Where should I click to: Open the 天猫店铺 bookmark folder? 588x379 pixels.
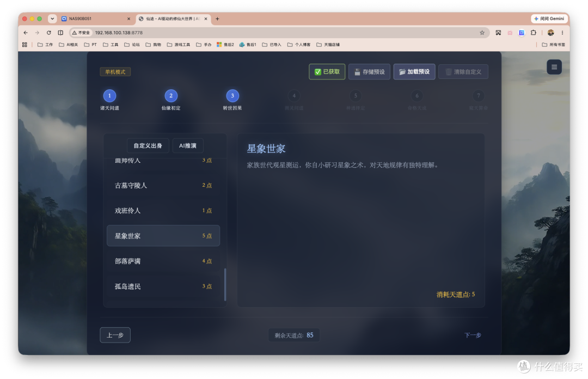[328, 45]
